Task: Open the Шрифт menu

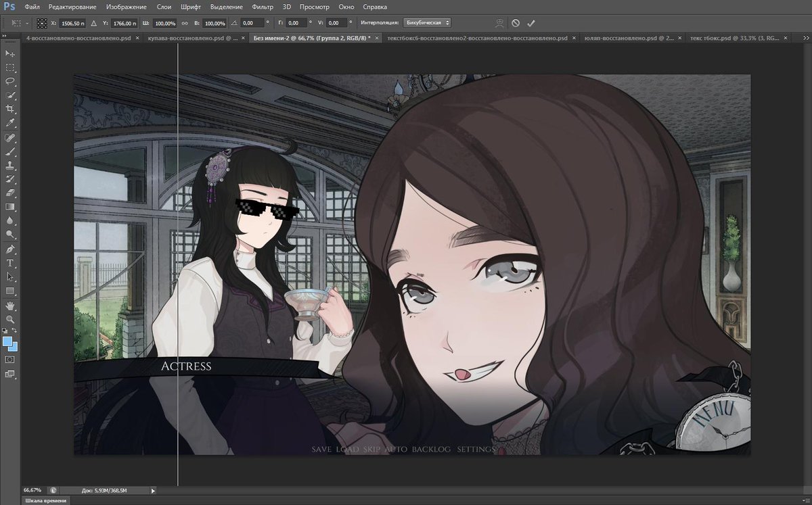Action: pos(191,7)
